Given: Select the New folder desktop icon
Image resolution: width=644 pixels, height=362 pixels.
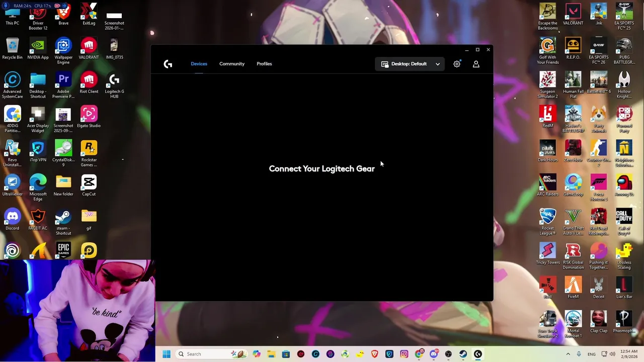Looking at the screenshot, I should point(63,186).
